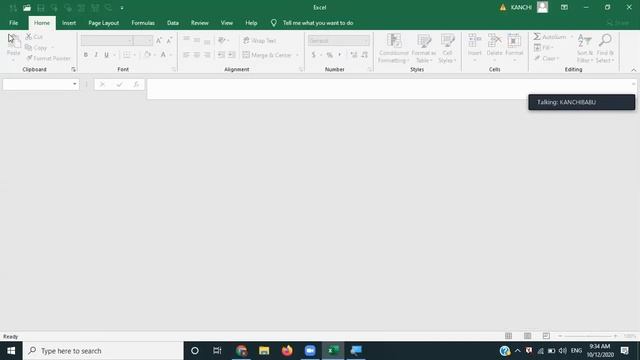Click Merge & Center

pos(267,55)
